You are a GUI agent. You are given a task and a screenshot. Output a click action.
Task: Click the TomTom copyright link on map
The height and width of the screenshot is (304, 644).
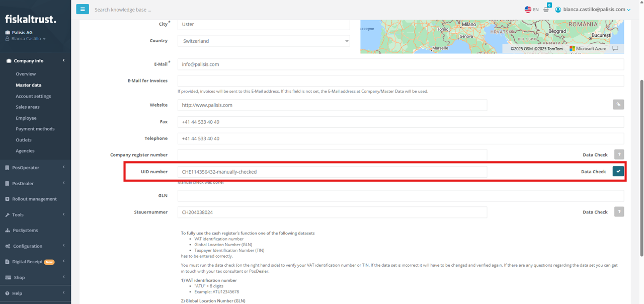pyautogui.click(x=548, y=49)
